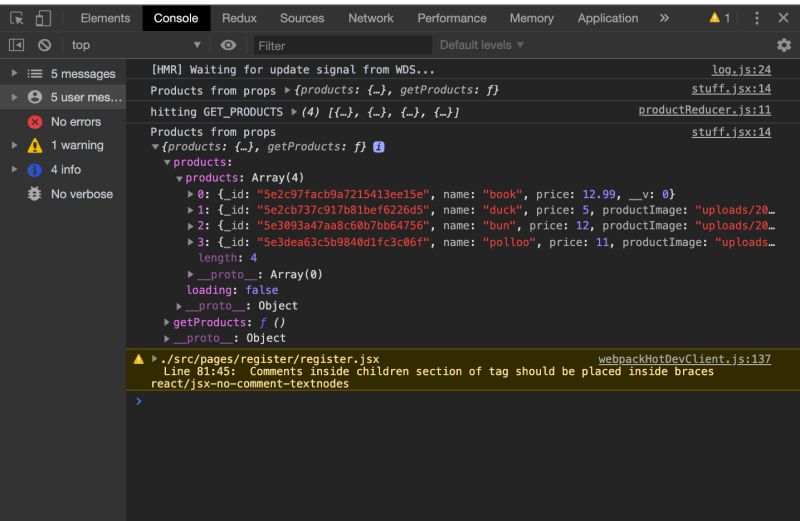The height and width of the screenshot is (521, 800).
Task: Expand array item 1 named duck
Action: [190, 210]
